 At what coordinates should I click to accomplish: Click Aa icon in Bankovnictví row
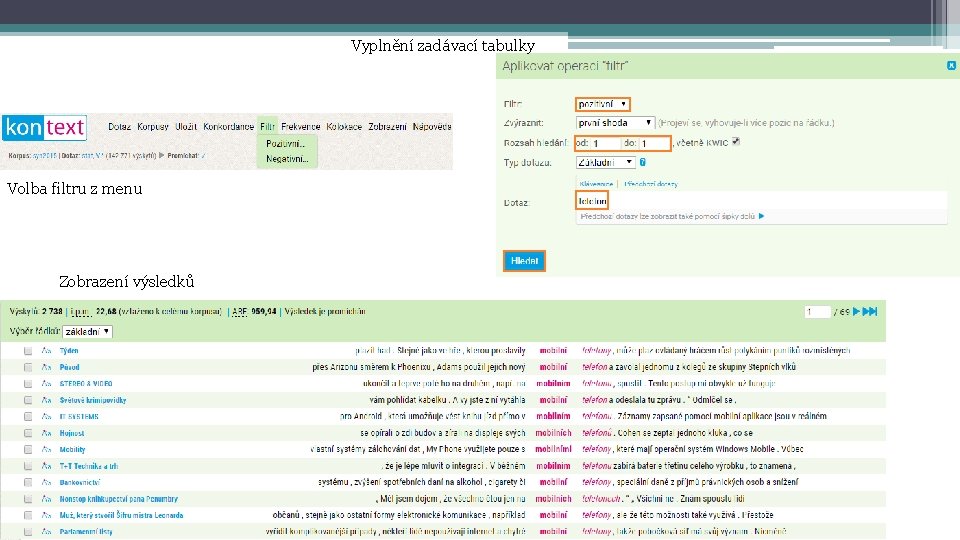tap(47, 482)
